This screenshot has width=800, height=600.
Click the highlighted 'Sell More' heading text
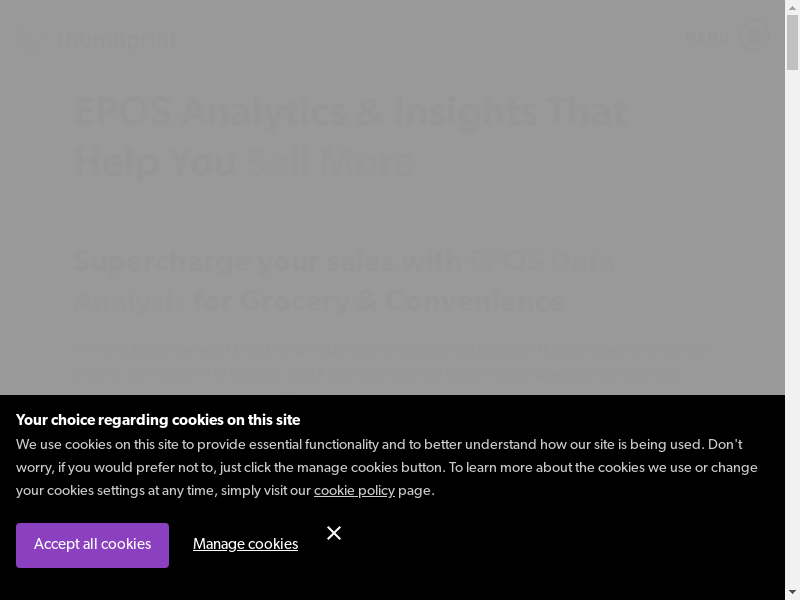coord(330,162)
